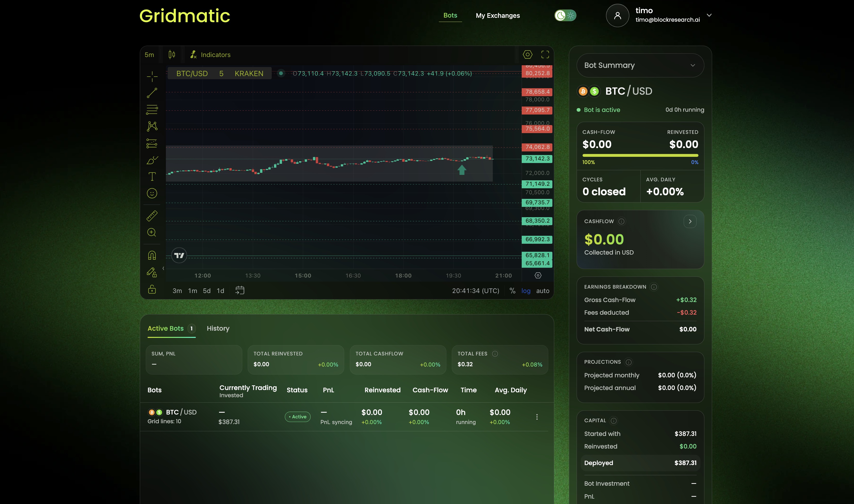Select the brush drawing tool
The image size is (854, 504).
pyautogui.click(x=152, y=160)
